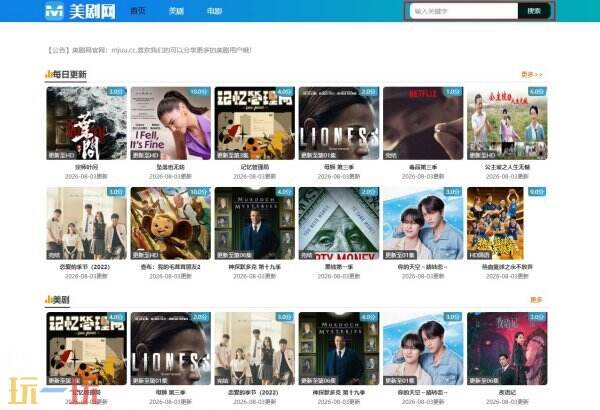Click 母狮 第三季 title in the 美剧 section
The image size is (600, 410).
coord(171,392)
